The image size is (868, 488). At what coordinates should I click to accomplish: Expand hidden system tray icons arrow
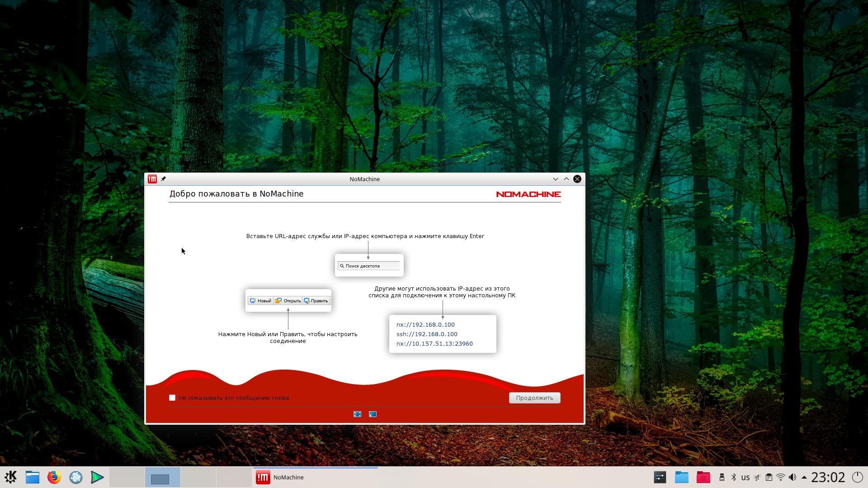click(804, 477)
